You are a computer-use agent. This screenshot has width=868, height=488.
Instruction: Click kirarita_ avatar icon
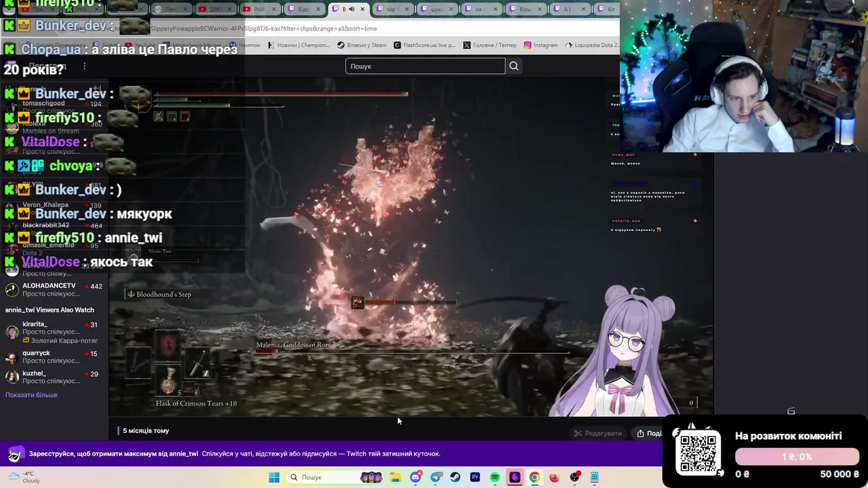[12, 331]
